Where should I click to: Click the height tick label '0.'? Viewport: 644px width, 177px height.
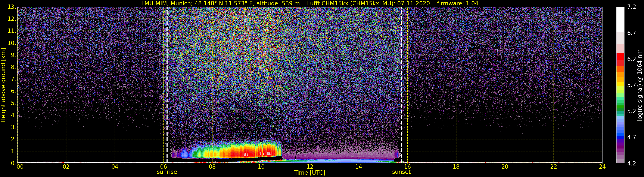pos(13,163)
